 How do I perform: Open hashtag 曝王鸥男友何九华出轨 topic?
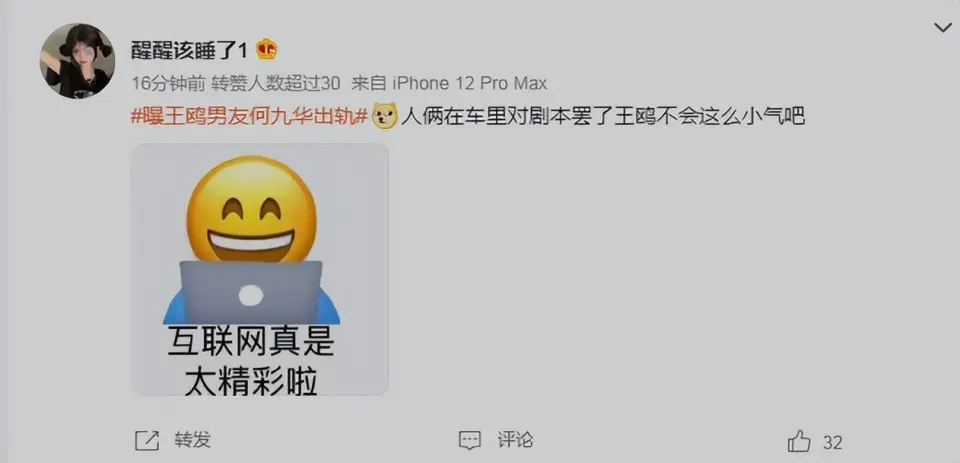249,115
